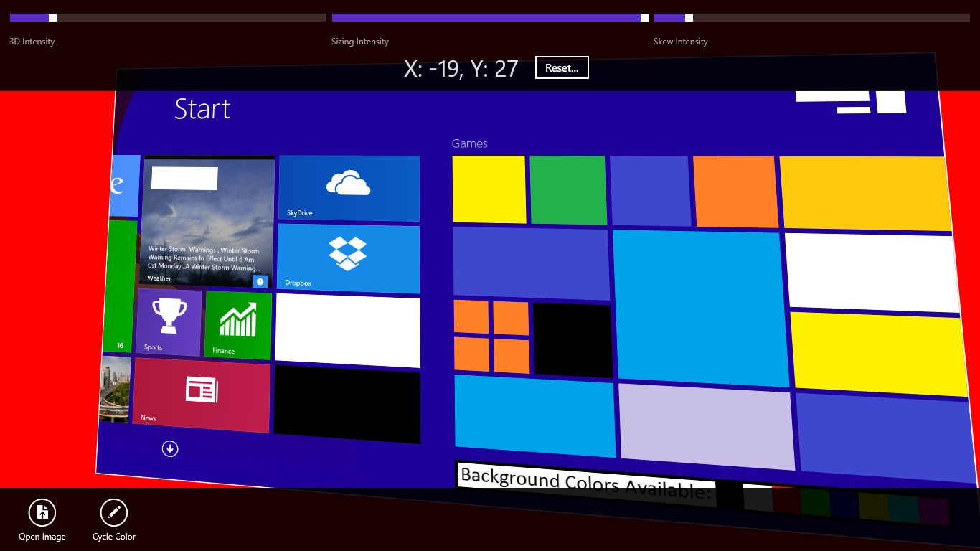The height and width of the screenshot is (551, 980).
Task: Click the Reset... button
Action: coord(562,68)
